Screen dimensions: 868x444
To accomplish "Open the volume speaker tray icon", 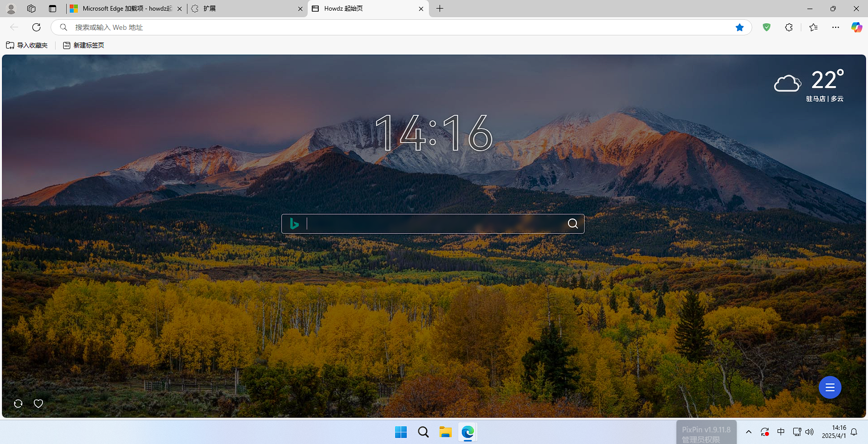I will (x=809, y=432).
